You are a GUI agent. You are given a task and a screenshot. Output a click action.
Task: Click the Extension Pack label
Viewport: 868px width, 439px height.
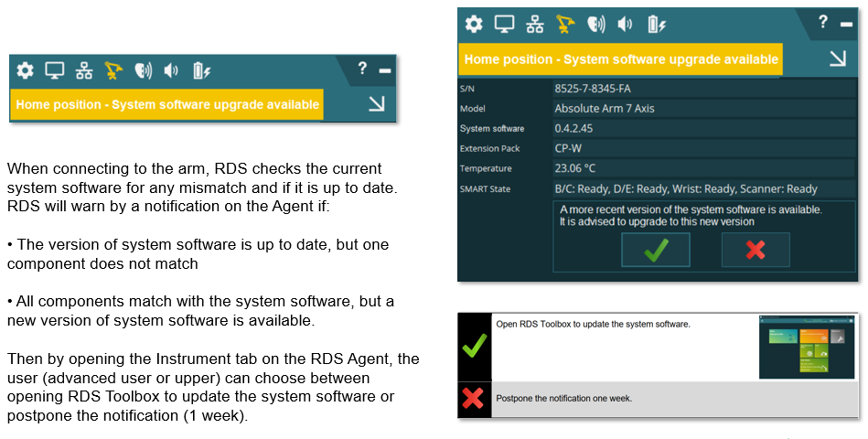click(x=490, y=148)
